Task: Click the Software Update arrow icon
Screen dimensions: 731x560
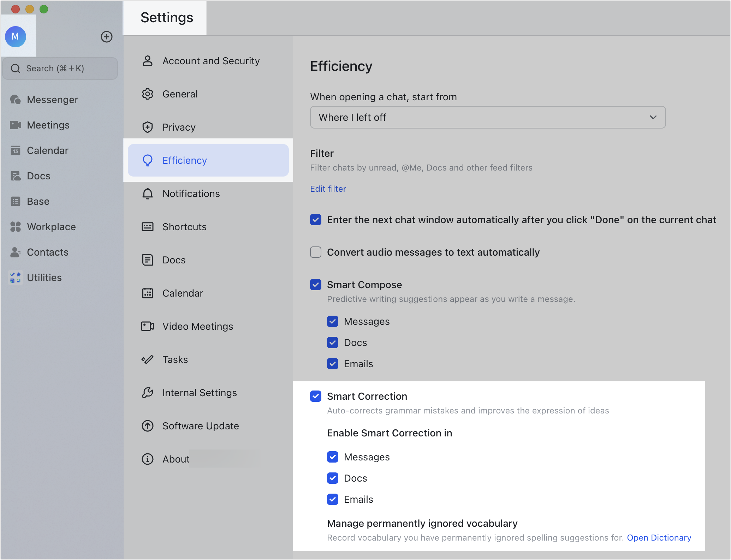Action: [x=148, y=426]
